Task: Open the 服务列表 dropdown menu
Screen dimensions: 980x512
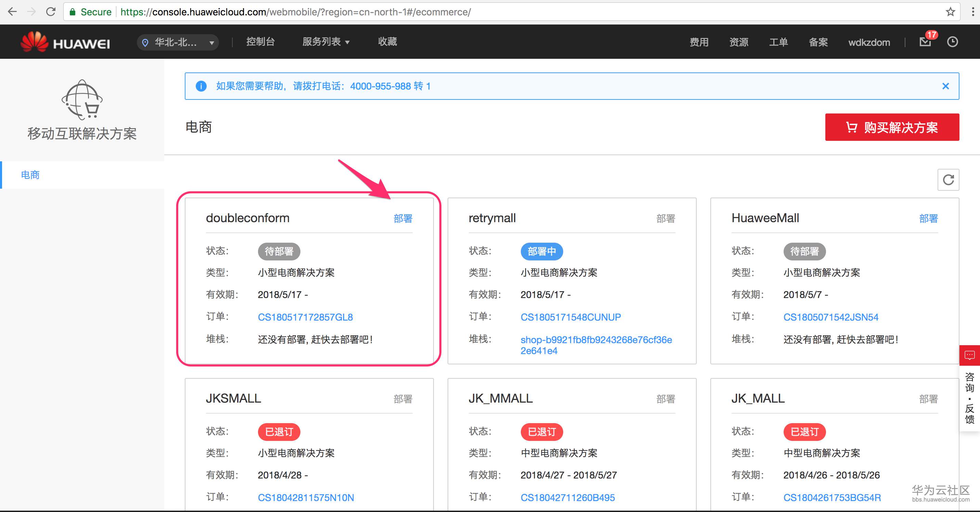Action: (x=326, y=42)
